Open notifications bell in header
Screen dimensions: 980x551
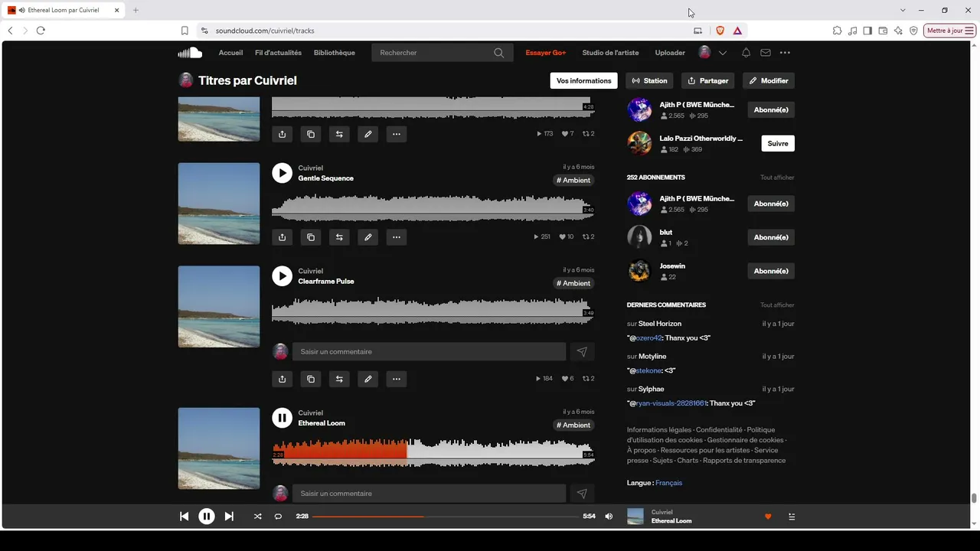[x=746, y=53]
